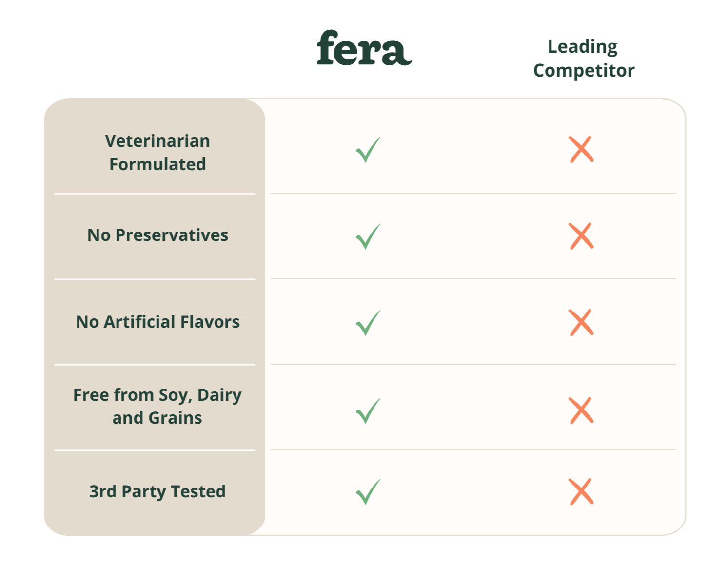Viewport: 728px width, 566px height.
Task: Click competitor's 3rd Party Tested X mark
Action: 581,491
